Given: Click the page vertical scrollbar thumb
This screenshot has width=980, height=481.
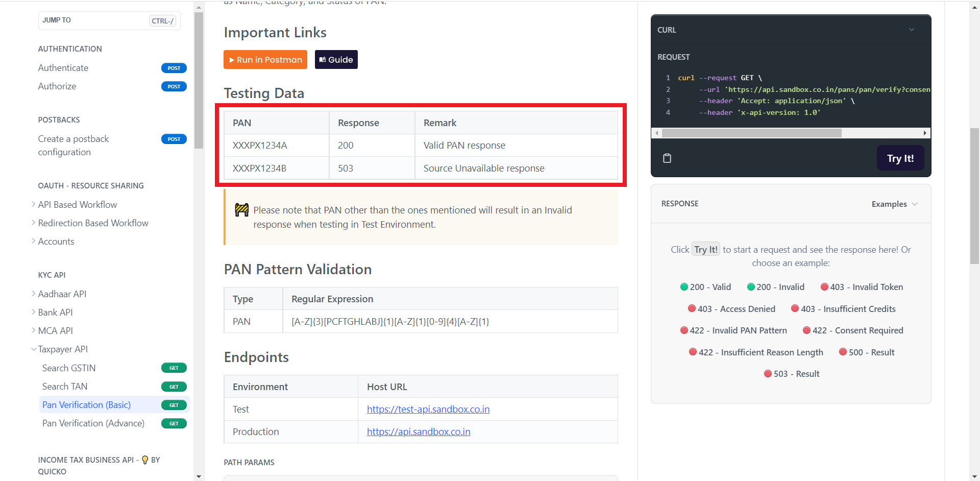Looking at the screenshot, I should pyautogui.click(x=974, y=196).
